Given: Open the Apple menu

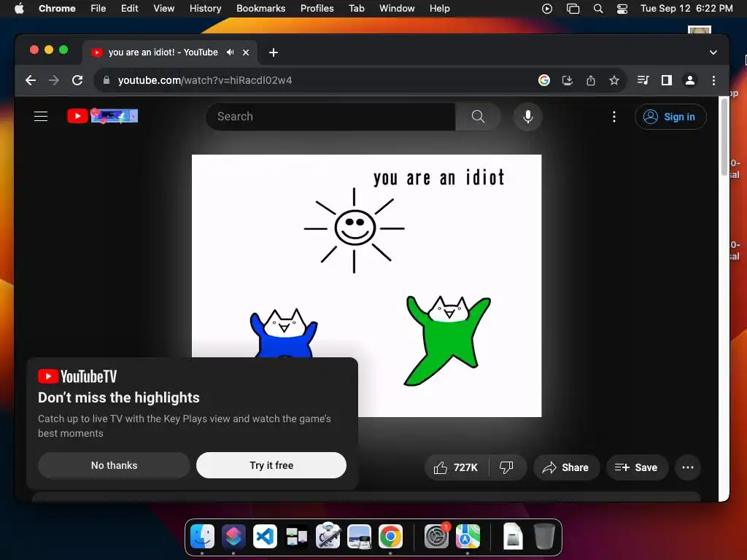Looking at the screenshot, I should click(x=19, y=8).
